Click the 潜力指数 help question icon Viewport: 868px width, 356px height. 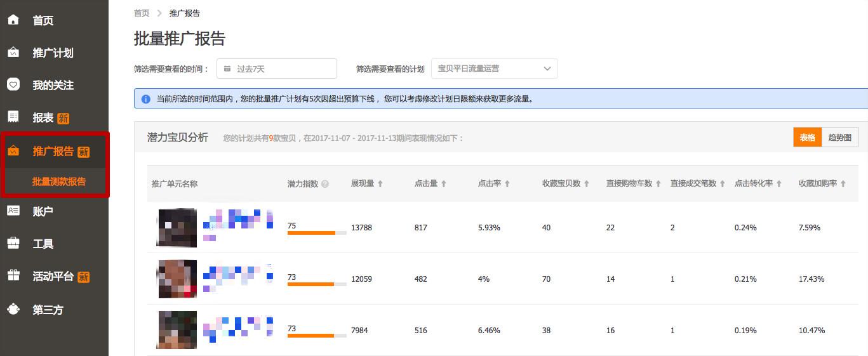tap(325, 184)
